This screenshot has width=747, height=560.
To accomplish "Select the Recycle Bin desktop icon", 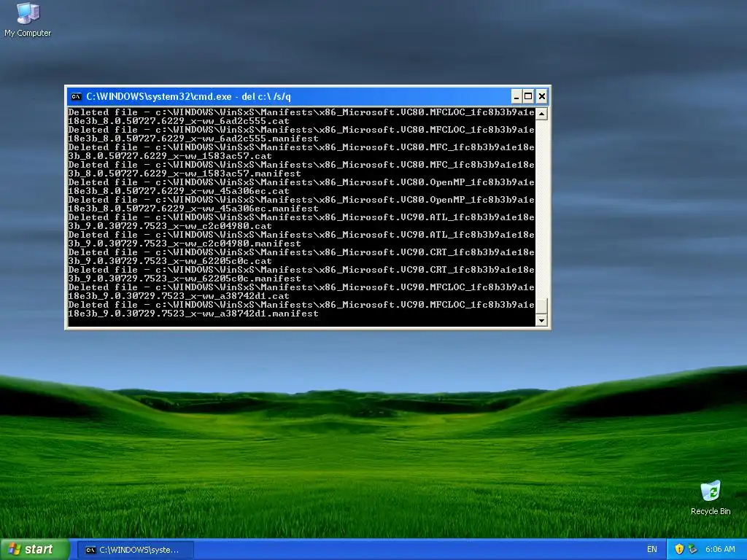I will tap(711, 497).
